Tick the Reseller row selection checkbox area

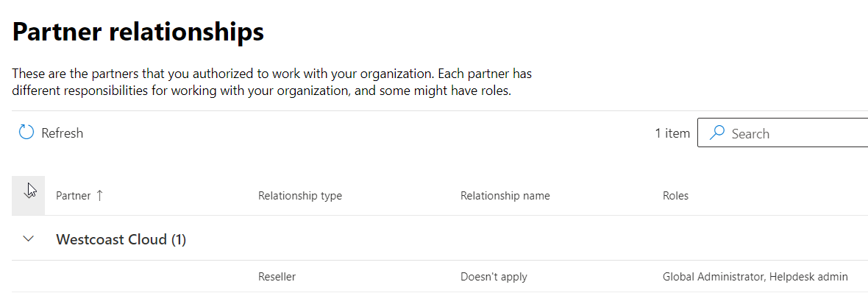pos(28,276)
